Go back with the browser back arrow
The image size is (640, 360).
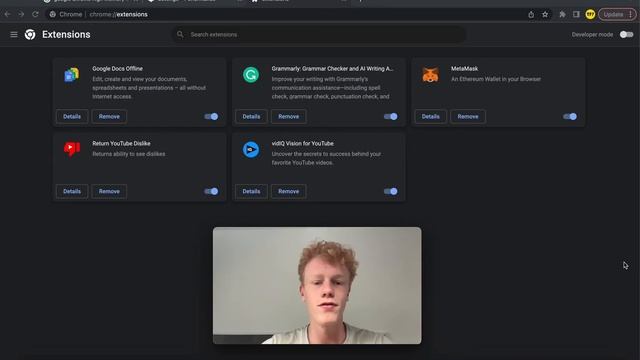7,14
